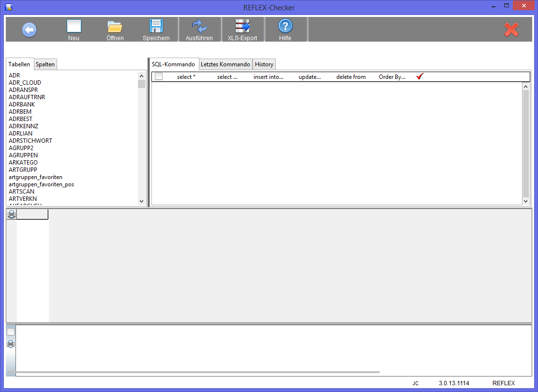Click printer icon beside bottom output panel
The image size is (538, 392).
click(11, 344)
